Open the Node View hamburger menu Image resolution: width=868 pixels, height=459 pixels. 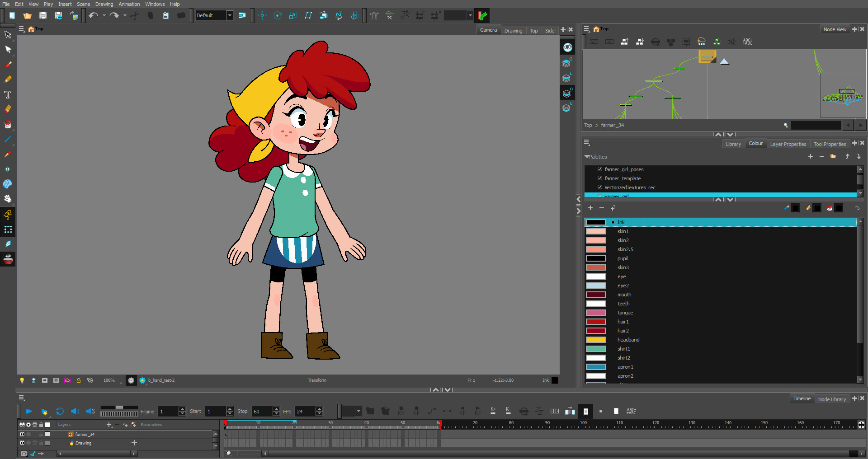tap(586, 29)
